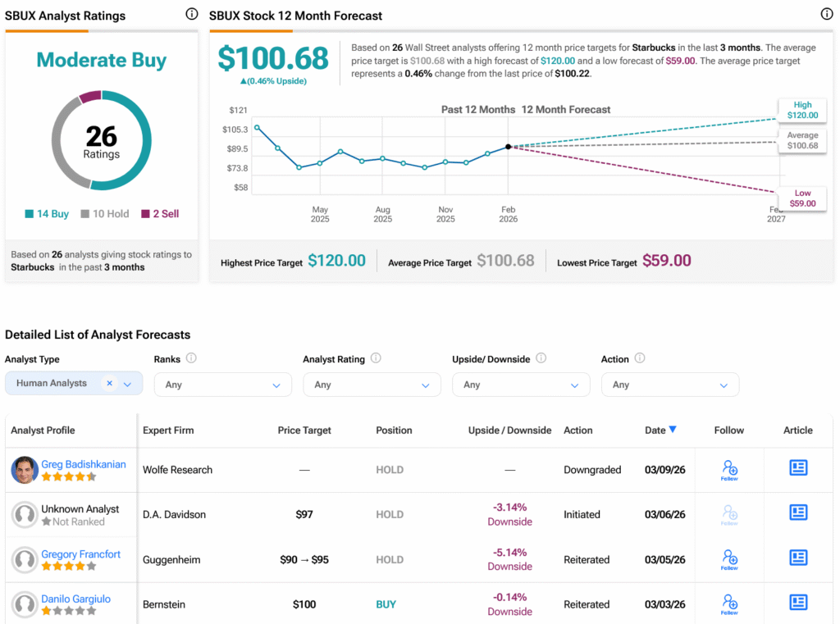
Task: Follow analyst Gregory Francfort
Action: click(729, 559)
